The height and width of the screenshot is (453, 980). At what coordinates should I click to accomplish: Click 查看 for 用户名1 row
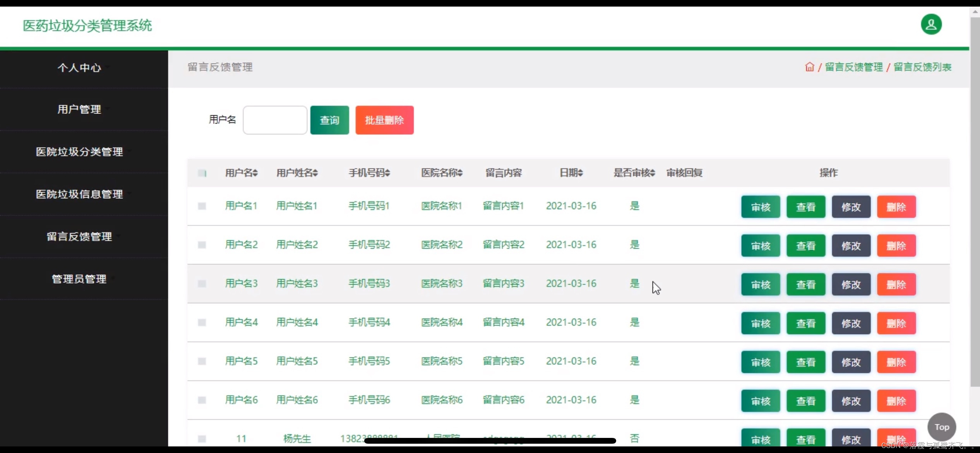(806, 207)
